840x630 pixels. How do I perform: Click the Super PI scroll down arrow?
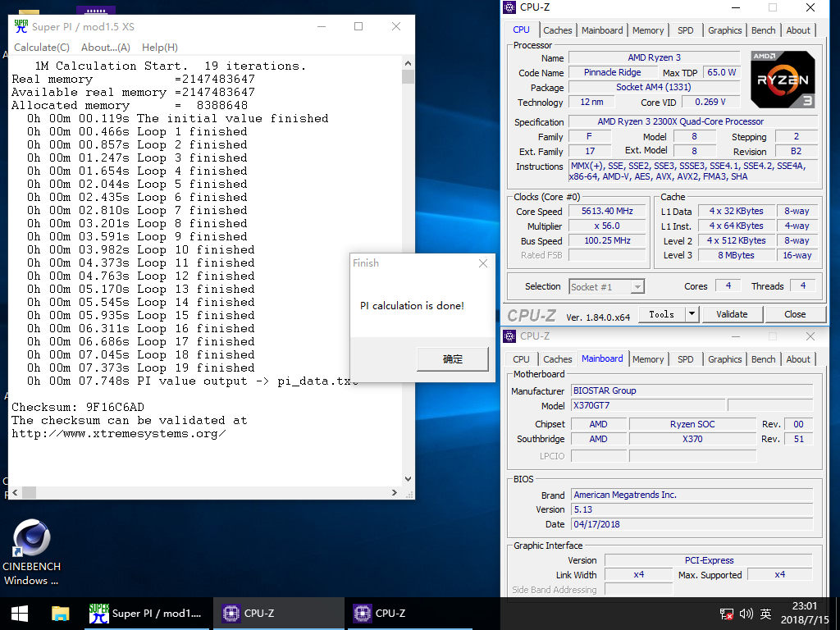[x=409, y=479]
